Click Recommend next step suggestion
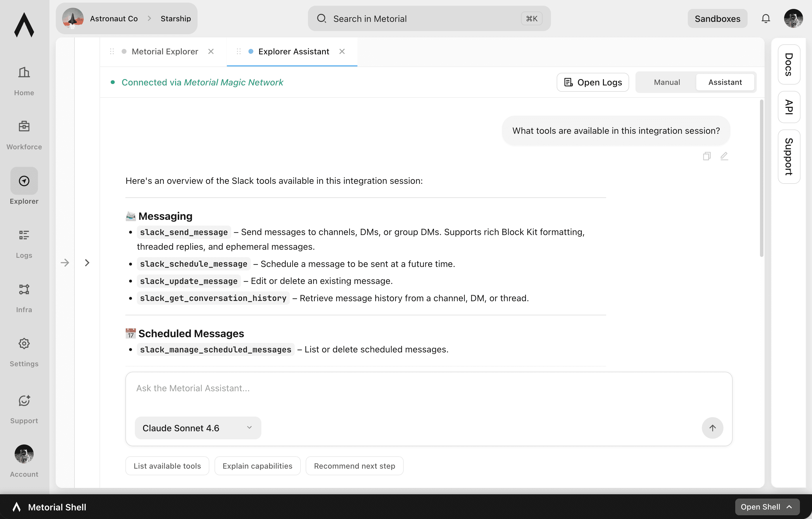Image resolution: width=812 pixels, height=519 pixels. click(355, 466)
